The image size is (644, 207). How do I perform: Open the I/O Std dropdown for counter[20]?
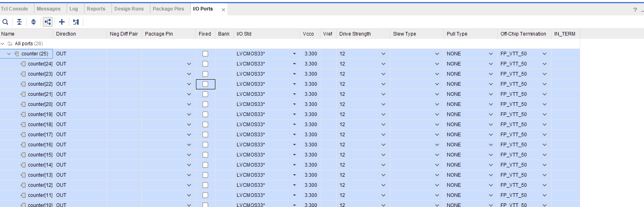(x=295, y=104)
